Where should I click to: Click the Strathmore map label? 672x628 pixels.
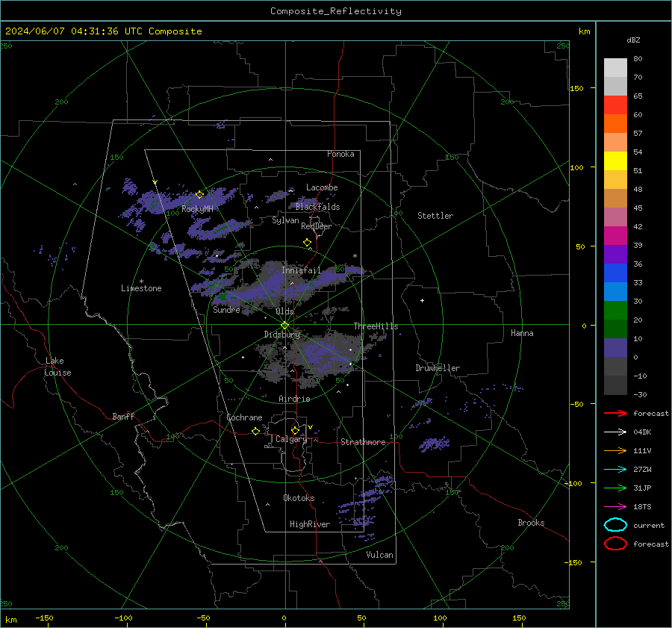363,442
